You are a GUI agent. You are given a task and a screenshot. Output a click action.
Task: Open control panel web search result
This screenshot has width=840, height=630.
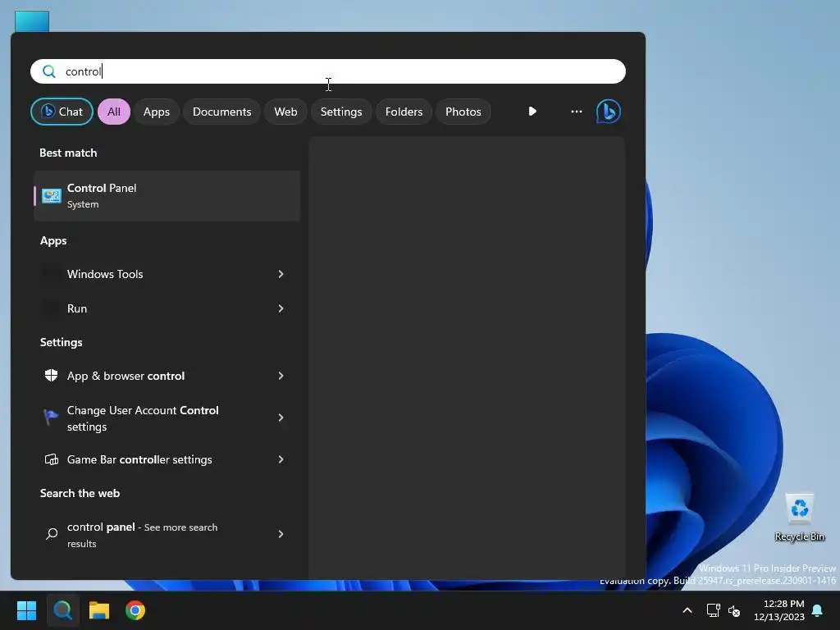coord(167,535)
